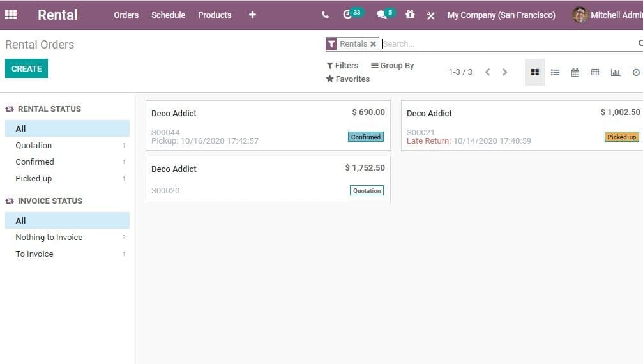Open the Orders menu
Viewport: 643px width, 364px height.
click(x=126, y=15)
